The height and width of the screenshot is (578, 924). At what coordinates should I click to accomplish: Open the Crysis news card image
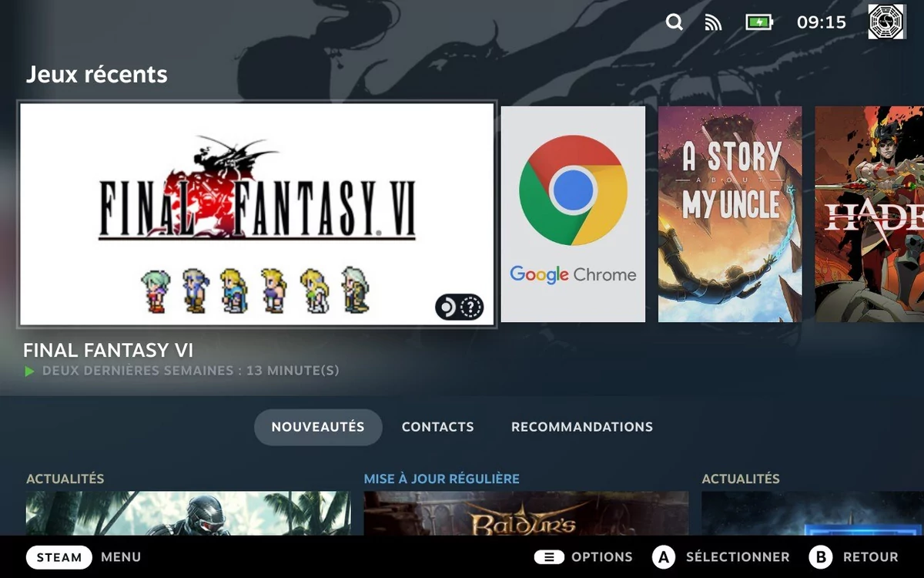coord(188,513)
